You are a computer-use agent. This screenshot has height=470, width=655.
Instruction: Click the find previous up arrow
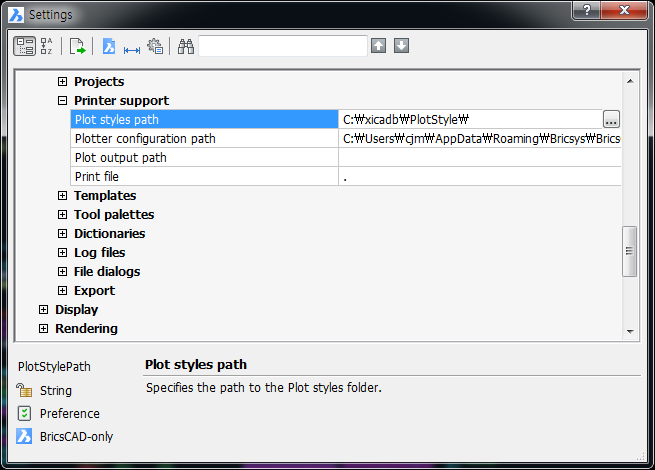pos(378,46)
